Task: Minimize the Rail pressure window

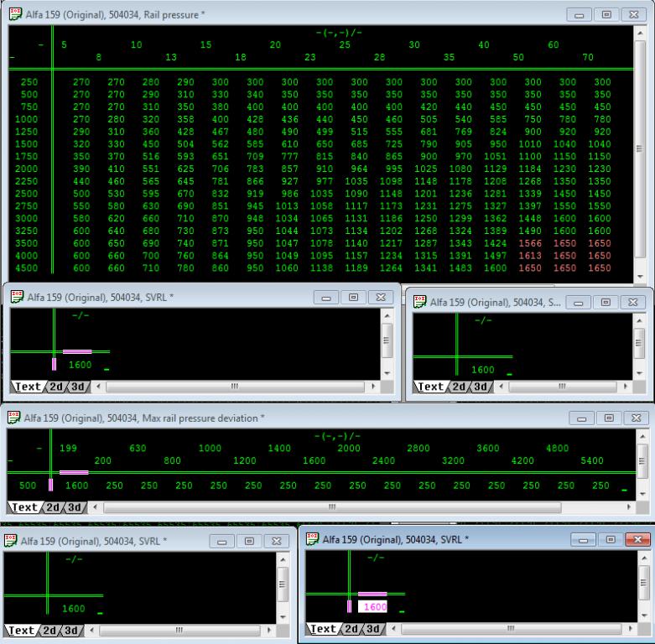Action: [579, 14]
